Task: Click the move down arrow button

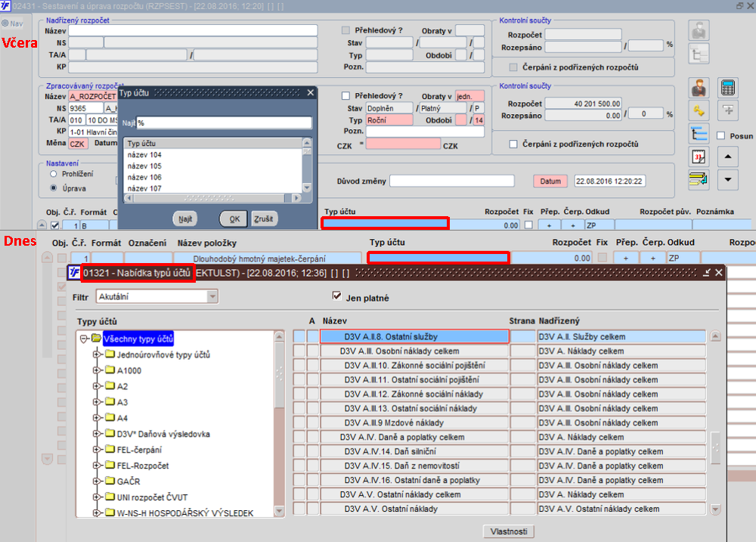Action: (727, 179)
